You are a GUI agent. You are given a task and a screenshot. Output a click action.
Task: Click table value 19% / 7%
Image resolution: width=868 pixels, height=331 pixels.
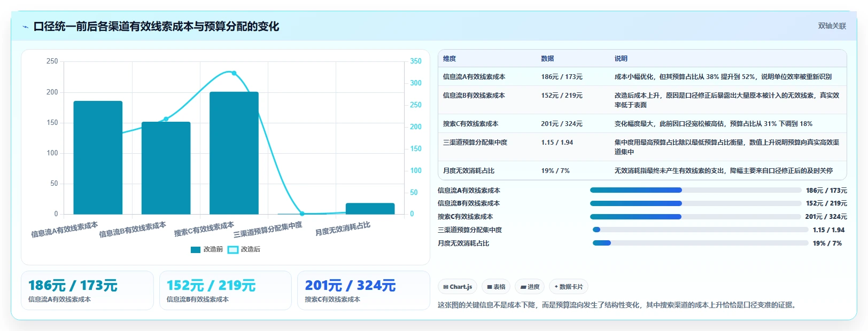[x=555, y=171]
